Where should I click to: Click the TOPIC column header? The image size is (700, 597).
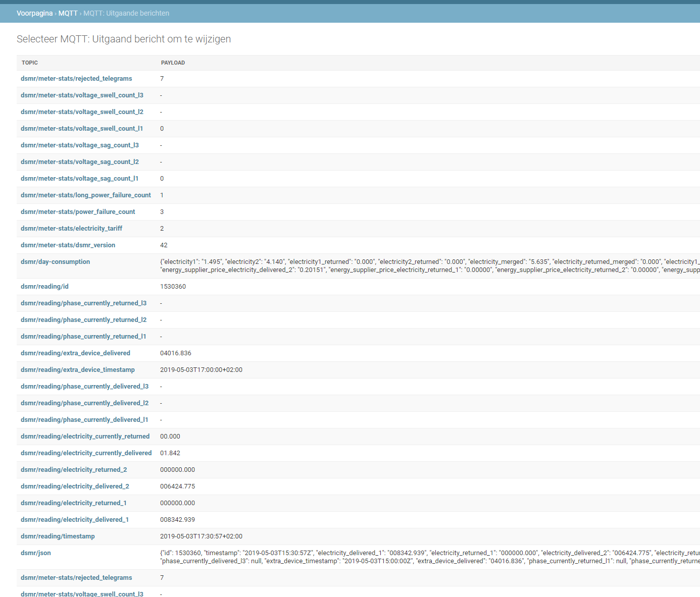(x=30, y=63)
